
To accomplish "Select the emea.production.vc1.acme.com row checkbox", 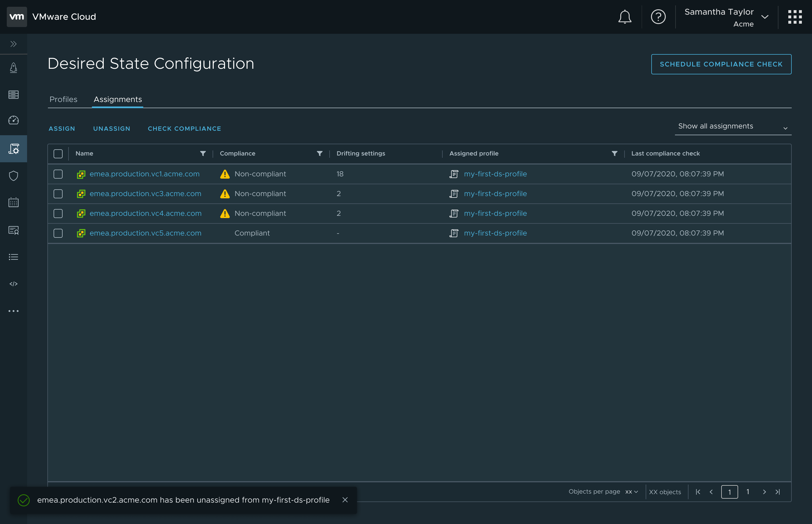I will click(58, 174).
